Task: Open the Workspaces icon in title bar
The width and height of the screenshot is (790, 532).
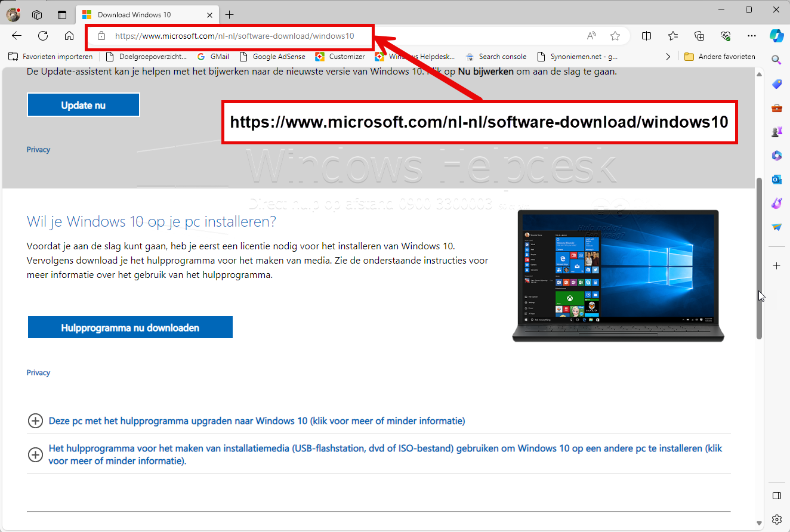Action: click(37, 14)
